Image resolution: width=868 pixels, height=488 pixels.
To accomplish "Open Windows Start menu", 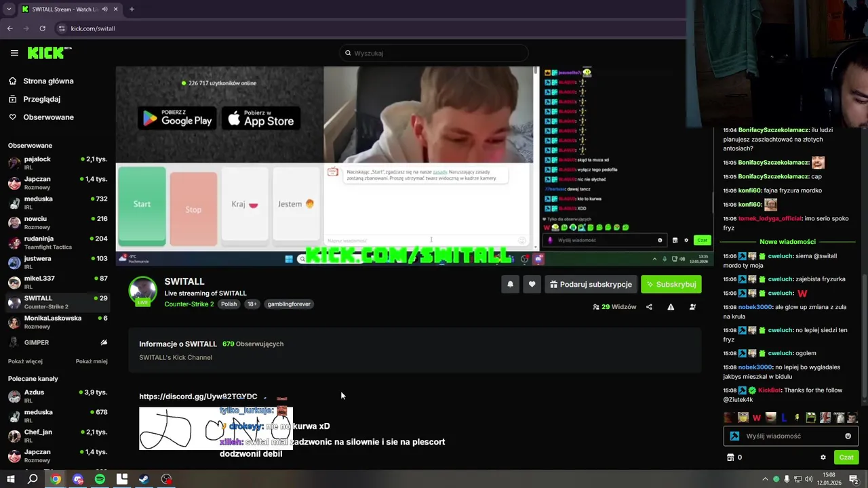I will pyautogui.click(x=11, y=479).
